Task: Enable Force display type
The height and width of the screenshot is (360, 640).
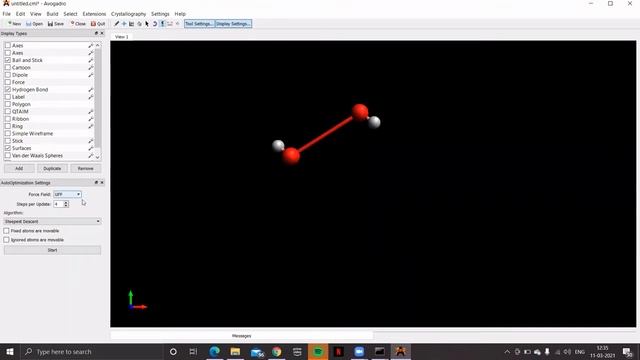Action: pyautogui.click(x=8, y=82)
